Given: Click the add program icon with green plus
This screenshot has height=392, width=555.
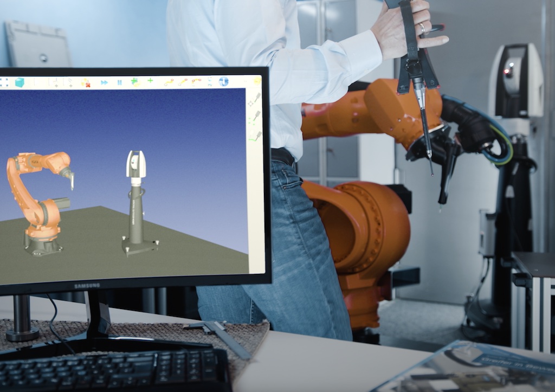Looking at the screenshot, I should coord(135,82).
